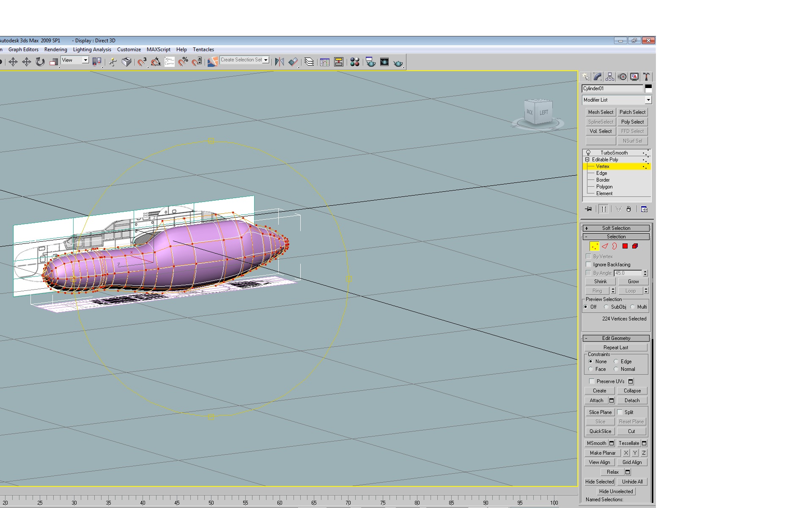The image size is (812, 508).
Task: Open the Material Editor with the colored spheres icon
Action: pyautogui.click(x=355, y=62)
